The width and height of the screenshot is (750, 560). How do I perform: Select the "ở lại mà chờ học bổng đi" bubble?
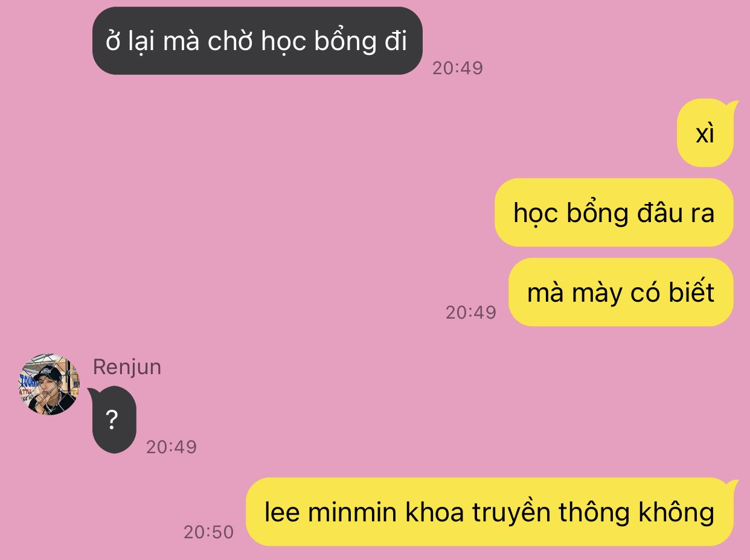257,41
